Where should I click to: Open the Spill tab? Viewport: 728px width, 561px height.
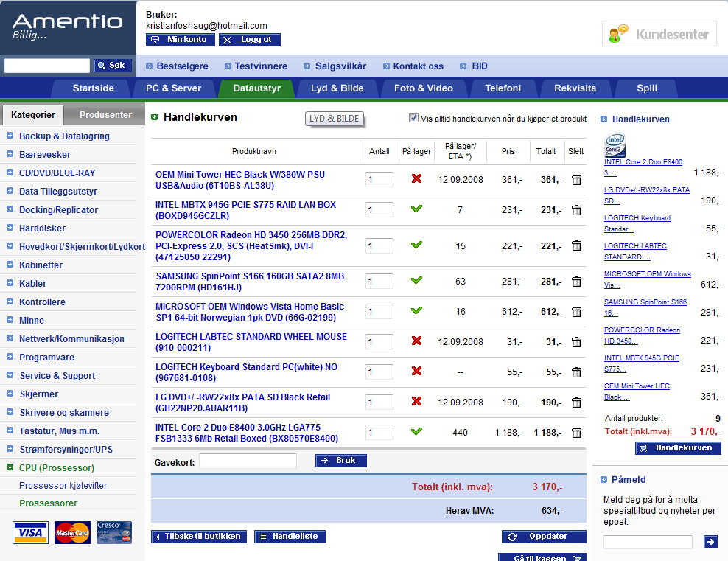[x=647, y=88]
